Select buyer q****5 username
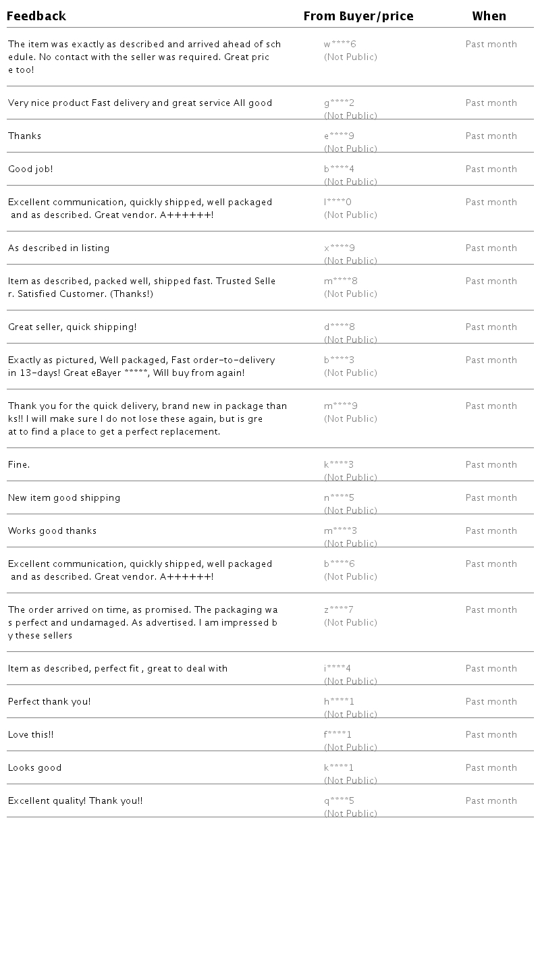 [x=339, y=801]
